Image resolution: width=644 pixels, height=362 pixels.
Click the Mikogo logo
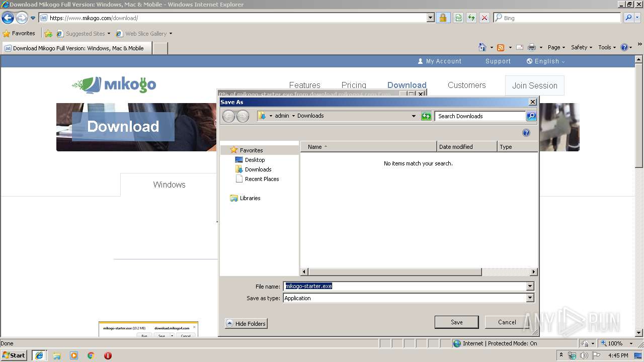click(114, 85)
